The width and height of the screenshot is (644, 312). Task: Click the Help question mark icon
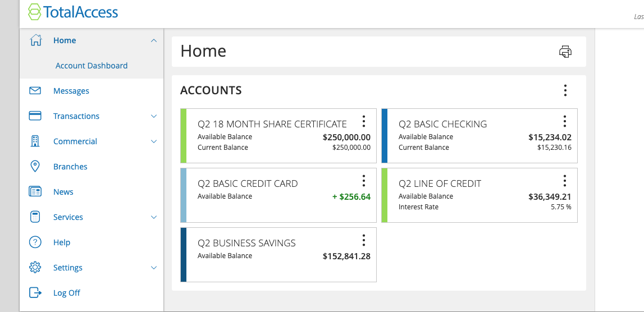(35, 242)
